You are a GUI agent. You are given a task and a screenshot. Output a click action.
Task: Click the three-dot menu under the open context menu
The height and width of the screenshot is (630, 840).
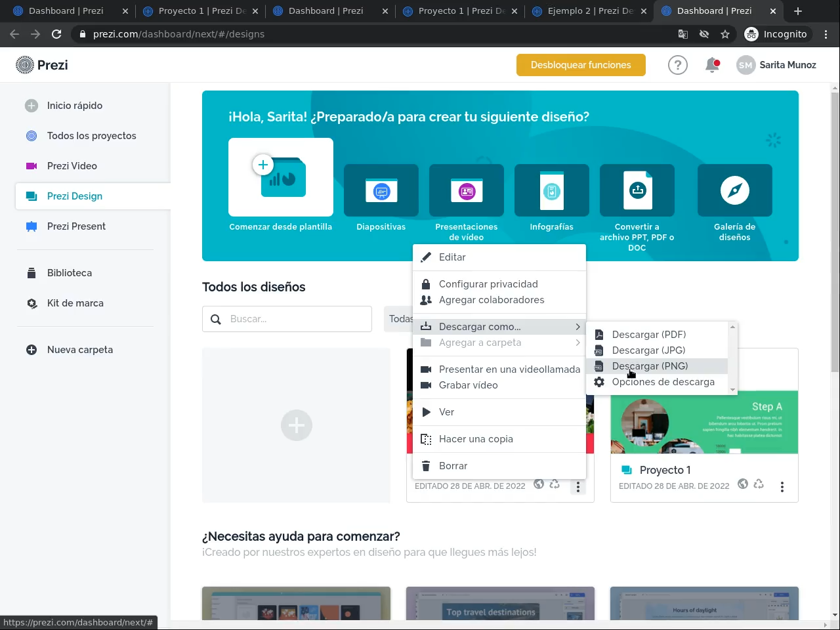(x=578, y=487)
